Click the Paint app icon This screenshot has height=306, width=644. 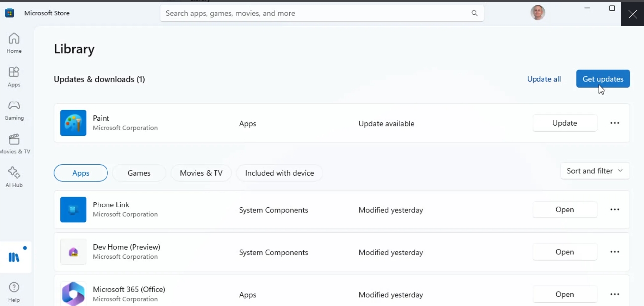(x=73, y=123)
